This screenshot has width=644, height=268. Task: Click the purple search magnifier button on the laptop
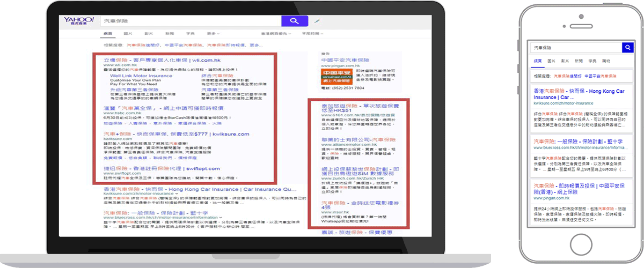tap(294, 21)
